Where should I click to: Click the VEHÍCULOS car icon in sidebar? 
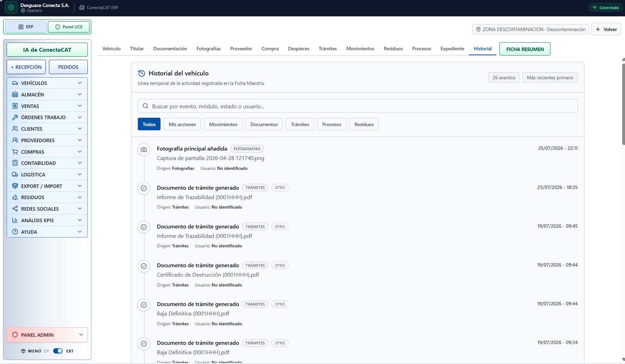[x=15, y=83]
